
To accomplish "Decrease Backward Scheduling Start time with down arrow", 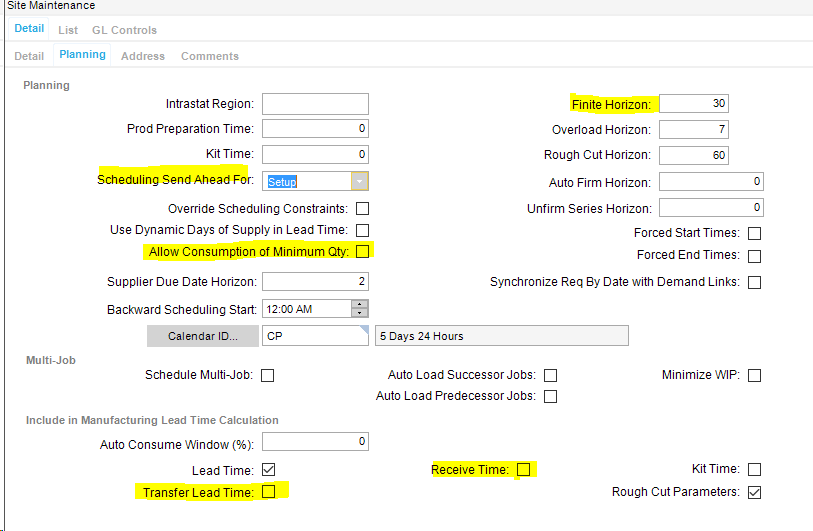I will (x=360, y=313).
